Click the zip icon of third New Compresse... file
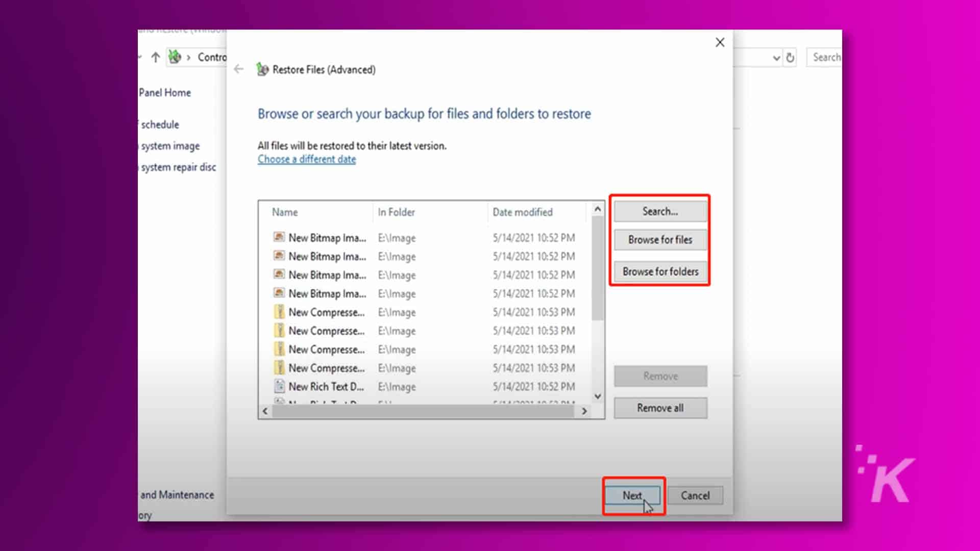 click(279, 349)
